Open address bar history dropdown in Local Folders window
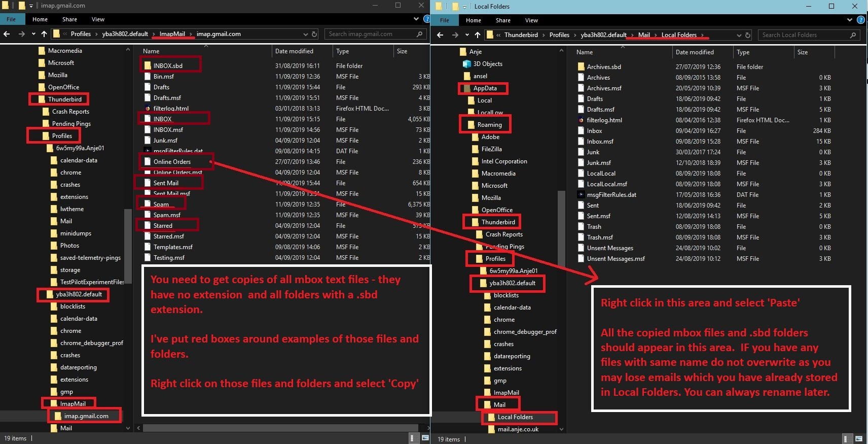The width and height of the screenshot is (868, 444). point(739,35)
